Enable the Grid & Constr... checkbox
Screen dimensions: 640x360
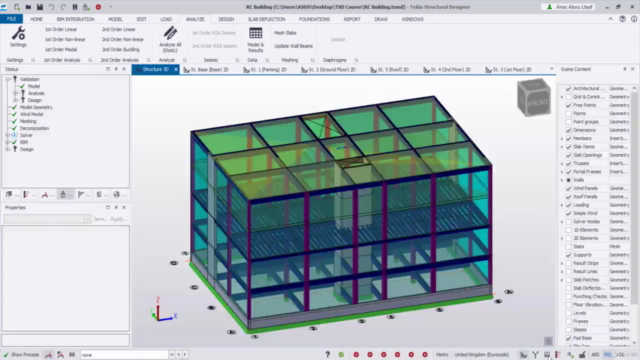(x=568, y=97)
